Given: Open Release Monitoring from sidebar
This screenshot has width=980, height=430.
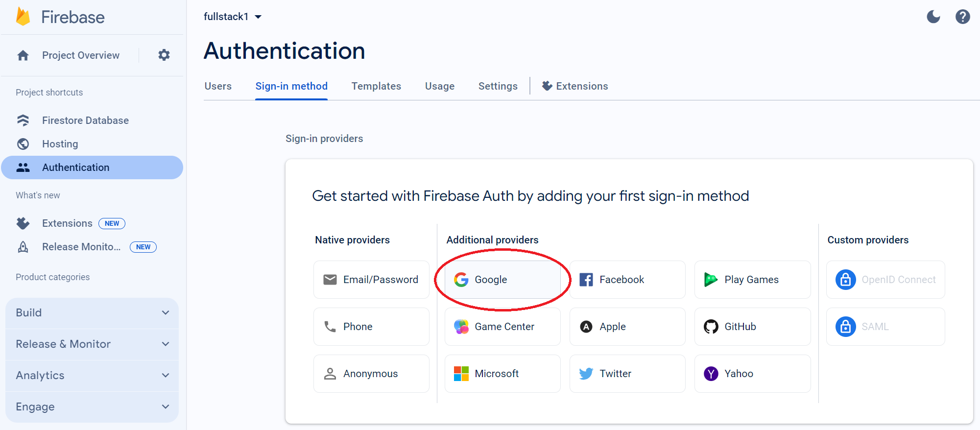Looking at the screenshot, I should coord(81,246).
